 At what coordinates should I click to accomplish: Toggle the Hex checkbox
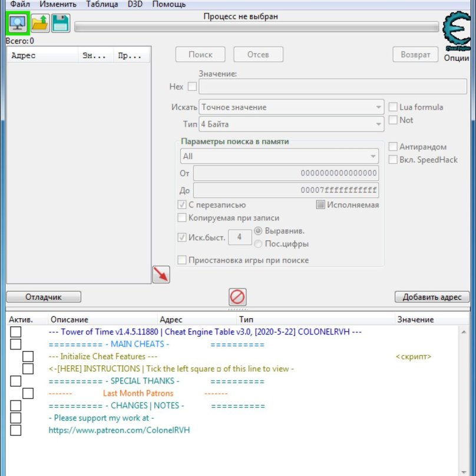tap(192, 87)
